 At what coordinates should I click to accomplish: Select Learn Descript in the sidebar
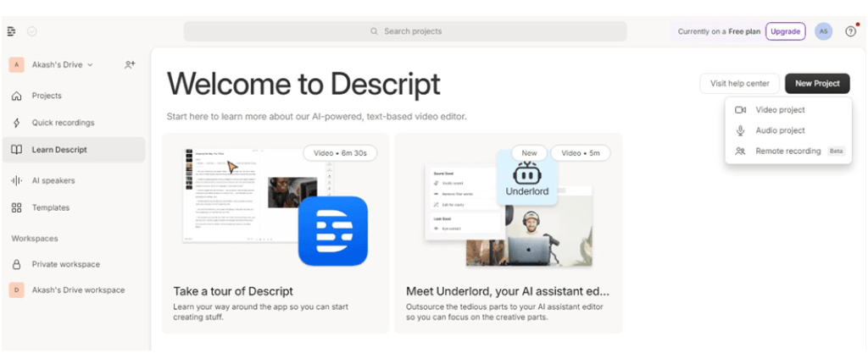(x=59, y=150)
